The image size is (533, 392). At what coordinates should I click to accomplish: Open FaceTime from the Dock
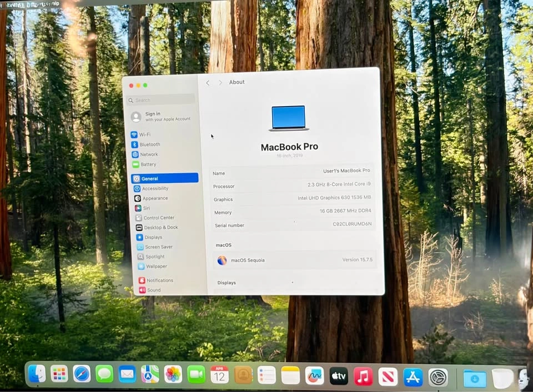[196, 375]
